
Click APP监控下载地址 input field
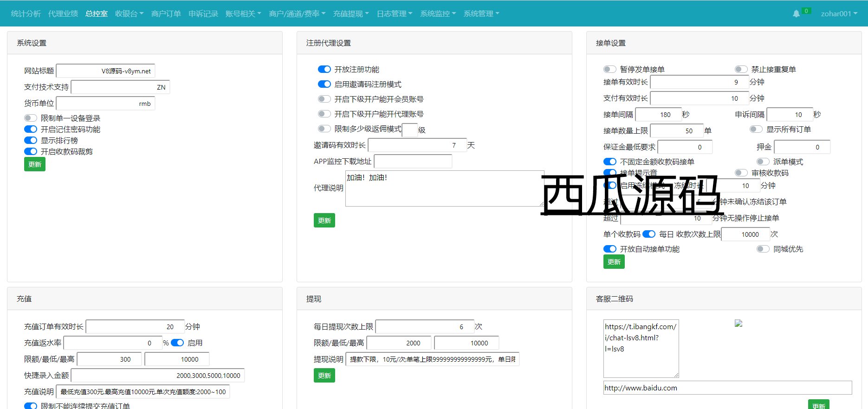[x=413, y=162]
